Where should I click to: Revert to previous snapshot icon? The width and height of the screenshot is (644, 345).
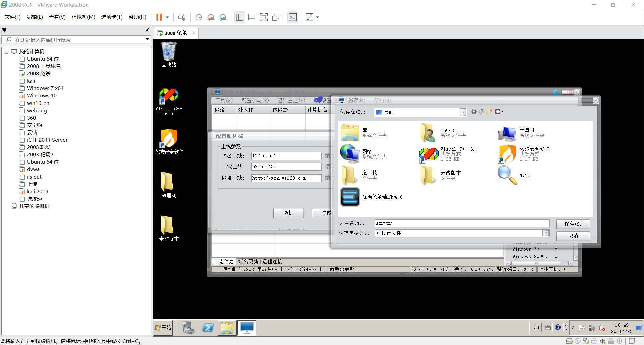click(211, 17)
